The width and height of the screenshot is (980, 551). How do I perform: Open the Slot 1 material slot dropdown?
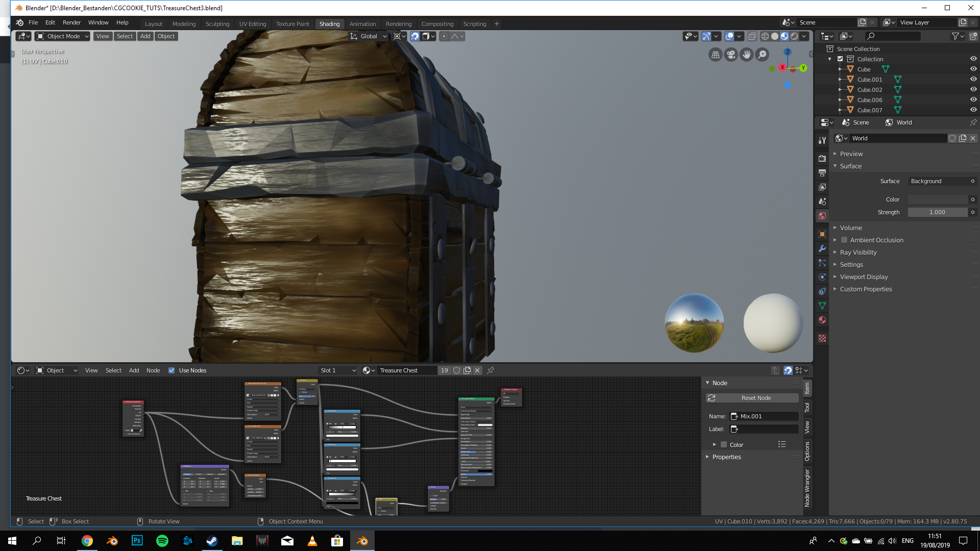tap(337, 370)
